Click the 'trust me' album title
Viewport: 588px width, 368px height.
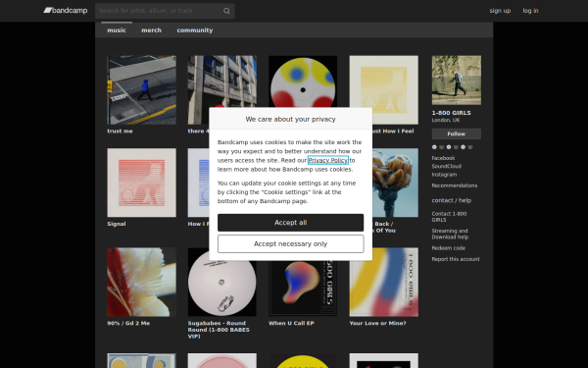tap(120, 131)
